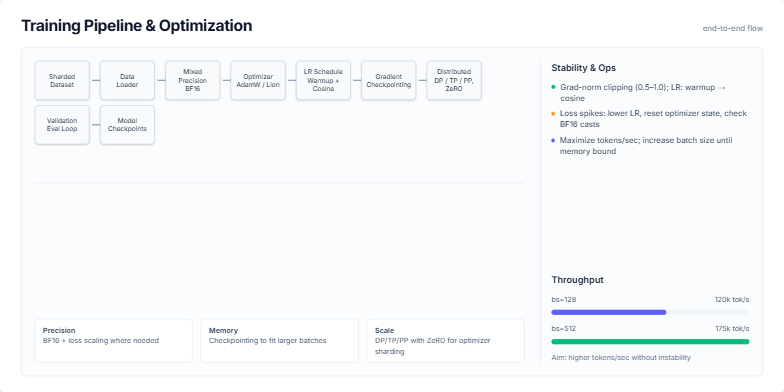Open the Optimizer AdamW / Lion node
Image resolution: width=784 pixels, height=392 pixels.
(258, 80)
